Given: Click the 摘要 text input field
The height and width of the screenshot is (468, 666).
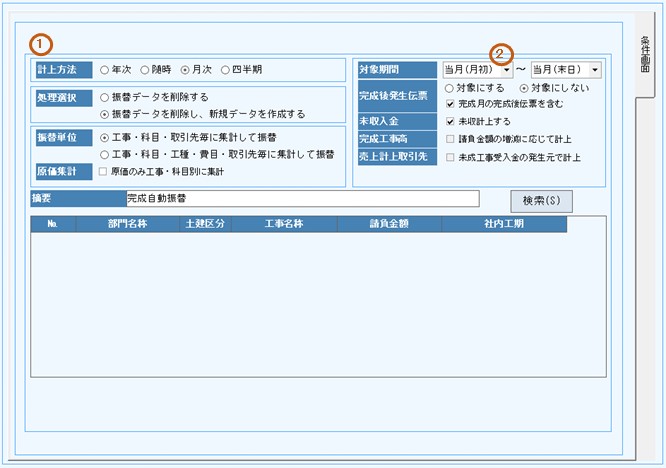Looking at the screenshot, I should 300,198.
